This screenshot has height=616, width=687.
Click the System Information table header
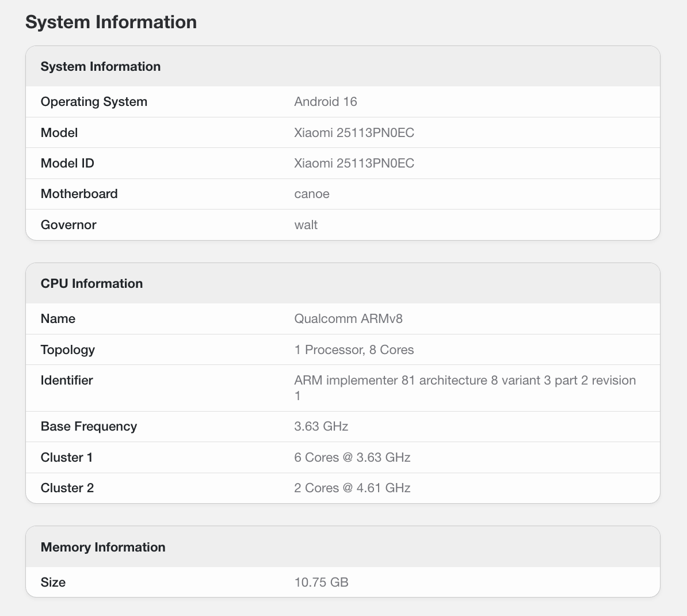101,66
